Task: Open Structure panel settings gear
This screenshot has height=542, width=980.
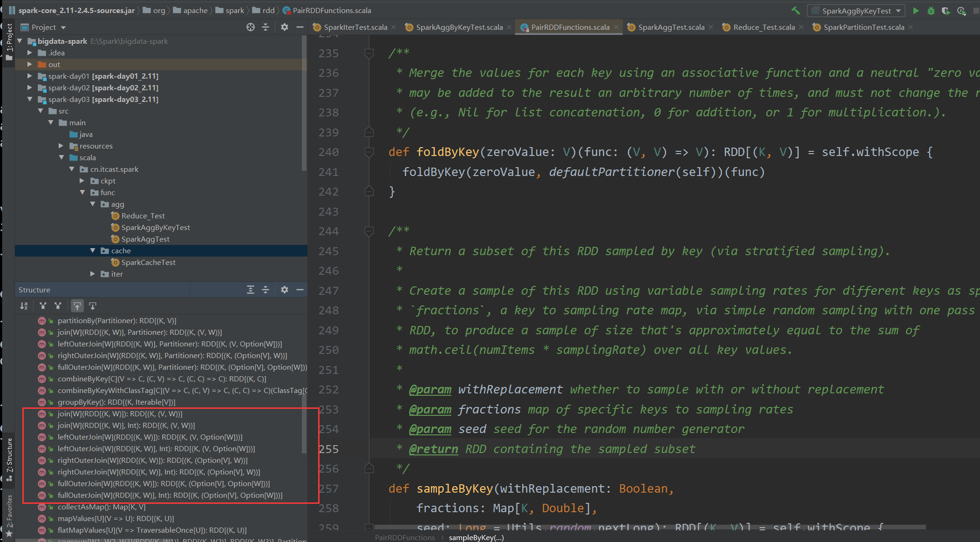Action: [285, 290]
